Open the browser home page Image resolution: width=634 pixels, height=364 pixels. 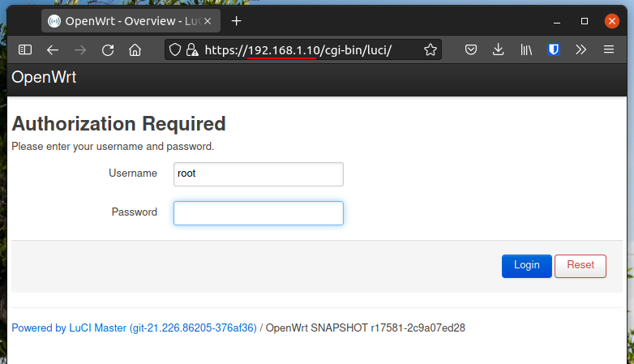tap(135, 49)
